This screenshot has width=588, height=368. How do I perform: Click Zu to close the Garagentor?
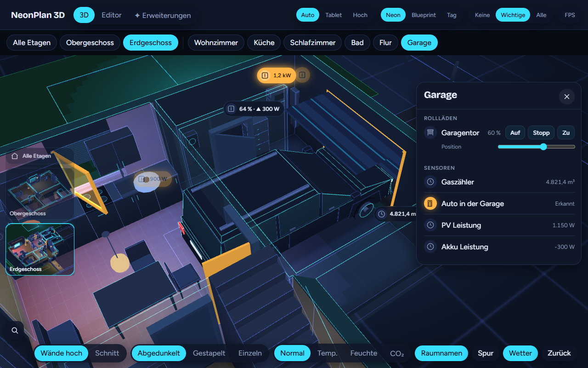pos(566,133)
